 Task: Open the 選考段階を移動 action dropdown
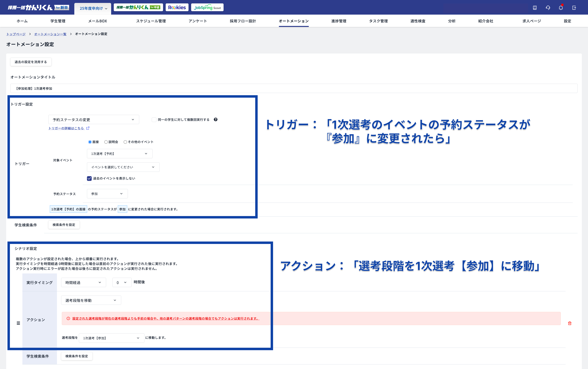91,300
